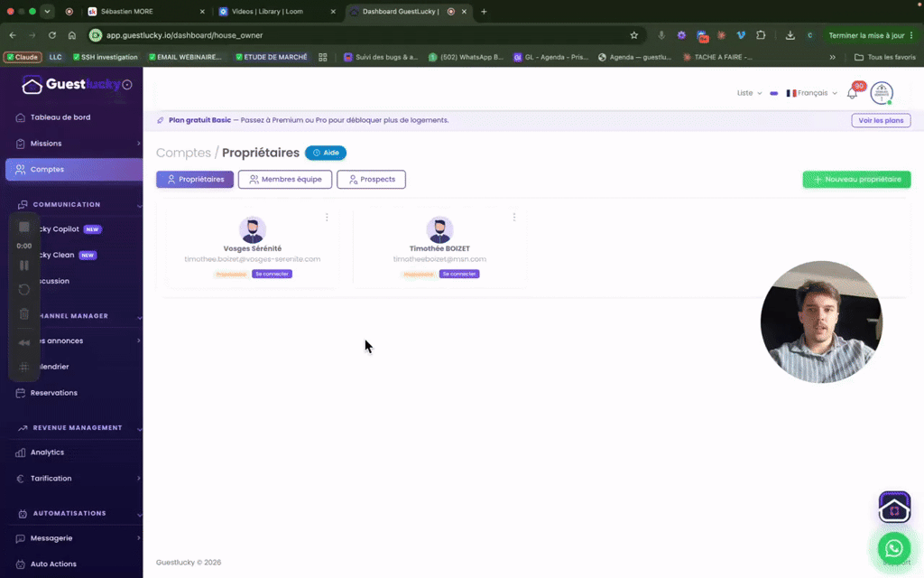The image size is (924, 578).
Task: Click Voir les plans button
Action: click(x=881, y=120)
